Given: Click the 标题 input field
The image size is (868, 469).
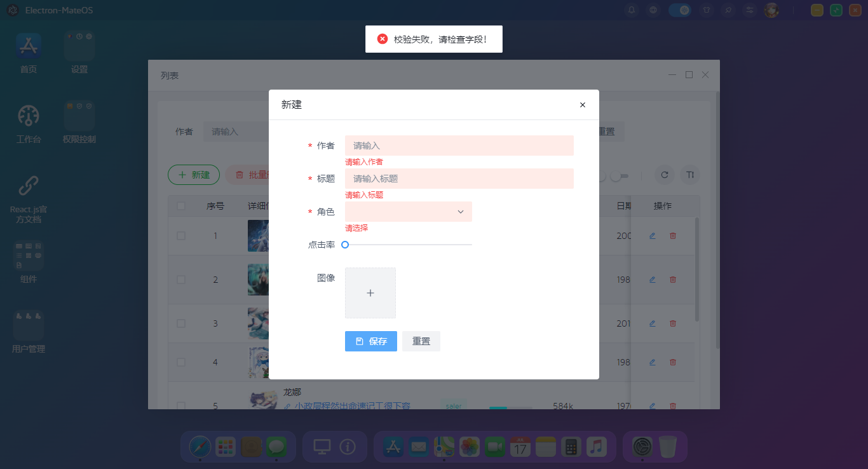Looking at the screenshot, I should click(459, 179).
